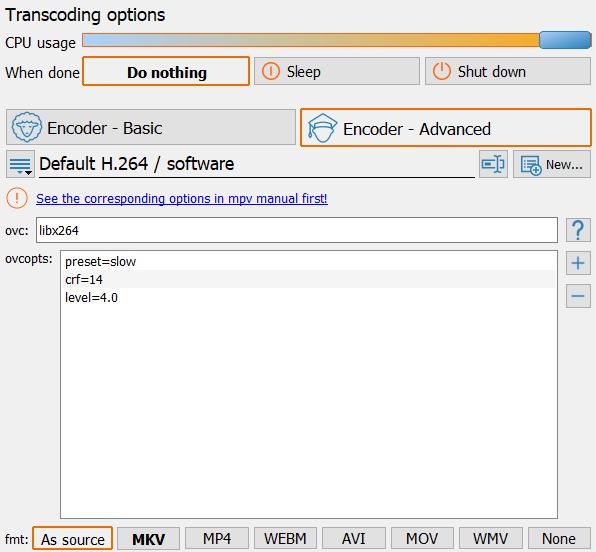Select Shut down when done option

tap(508, 71)
